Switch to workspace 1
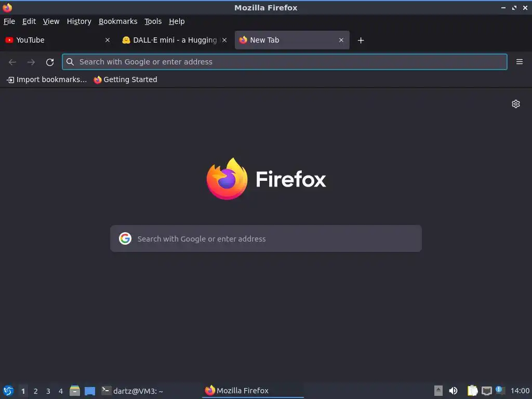The image size is (532, 399). pyautogui.click(x=23, y=391)
